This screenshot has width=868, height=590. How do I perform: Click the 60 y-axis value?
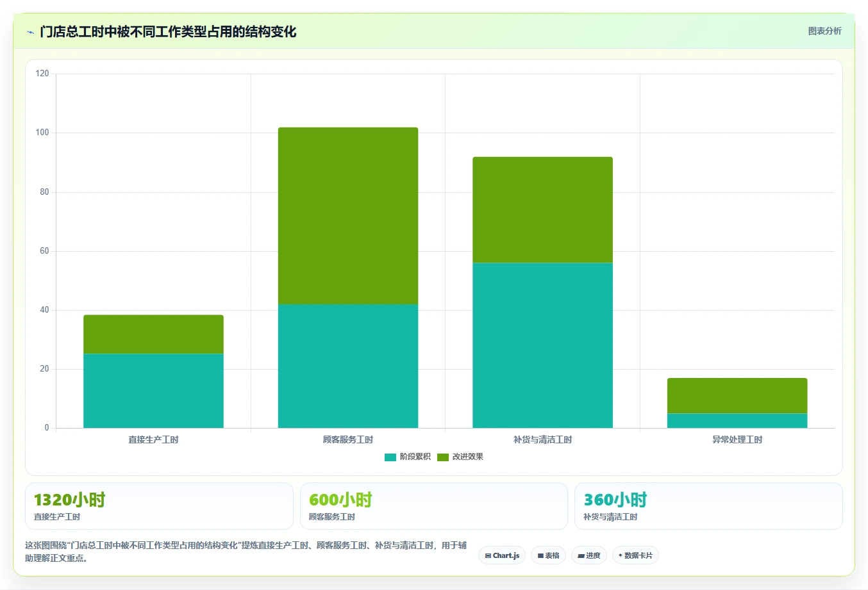pos(44,250)
